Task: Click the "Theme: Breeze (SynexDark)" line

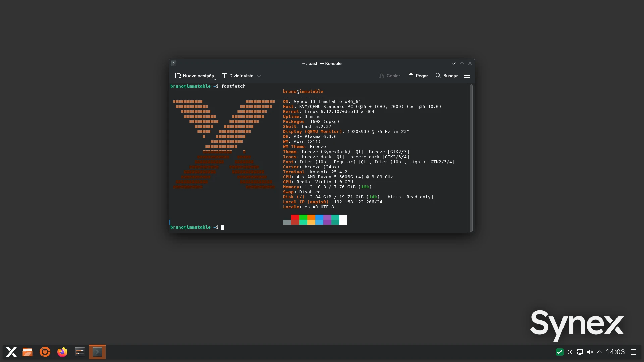Action: (346, 152)
